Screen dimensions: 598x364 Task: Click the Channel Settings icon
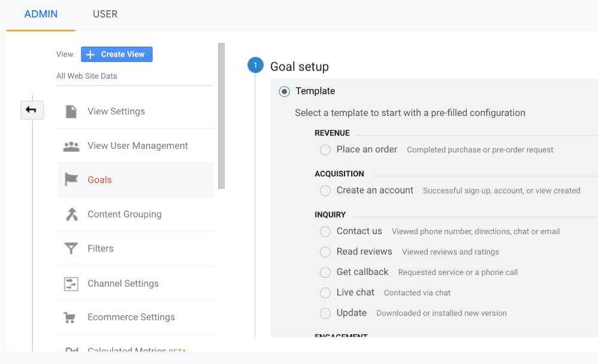(x=71, y=283)
